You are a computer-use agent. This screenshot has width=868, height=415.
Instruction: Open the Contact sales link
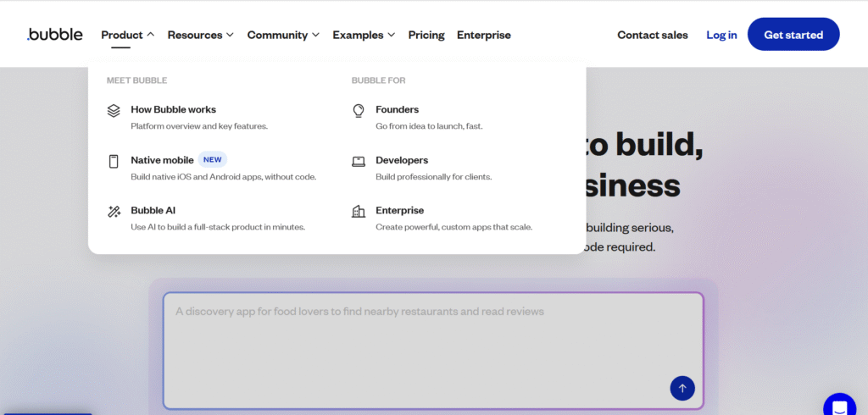(653, 35)
